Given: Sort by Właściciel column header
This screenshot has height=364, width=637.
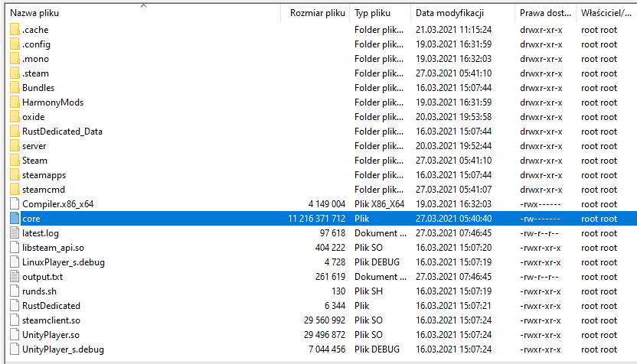Looking at the screenshot, I should [606, 13].
